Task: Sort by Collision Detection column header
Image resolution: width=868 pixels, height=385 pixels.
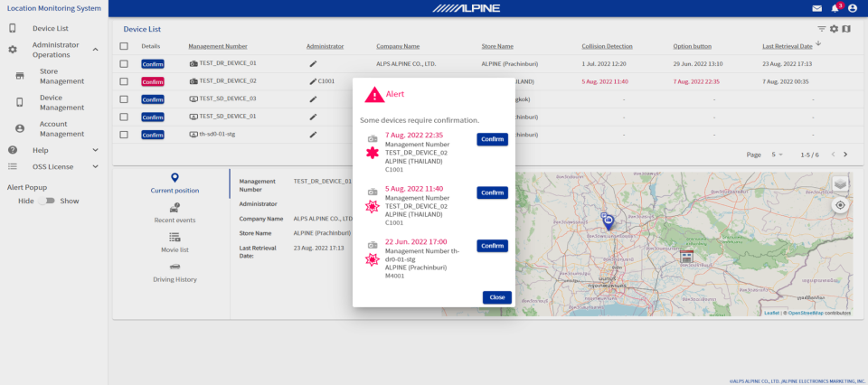Action: point(607,46)
